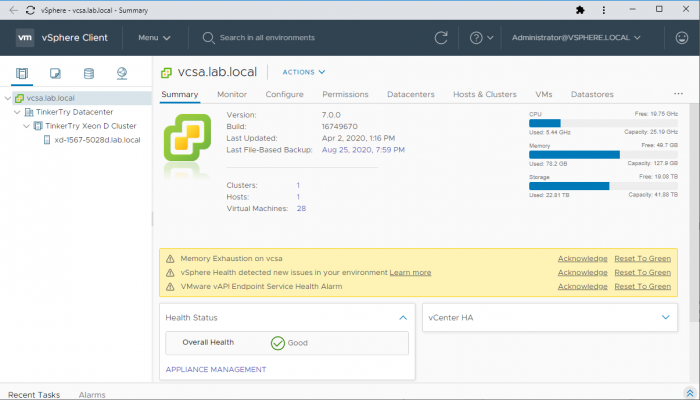Screen dimensions: 700x400
Task: Open the Menu dropdown
Action: pyautogui.click(x=154, y=38)
